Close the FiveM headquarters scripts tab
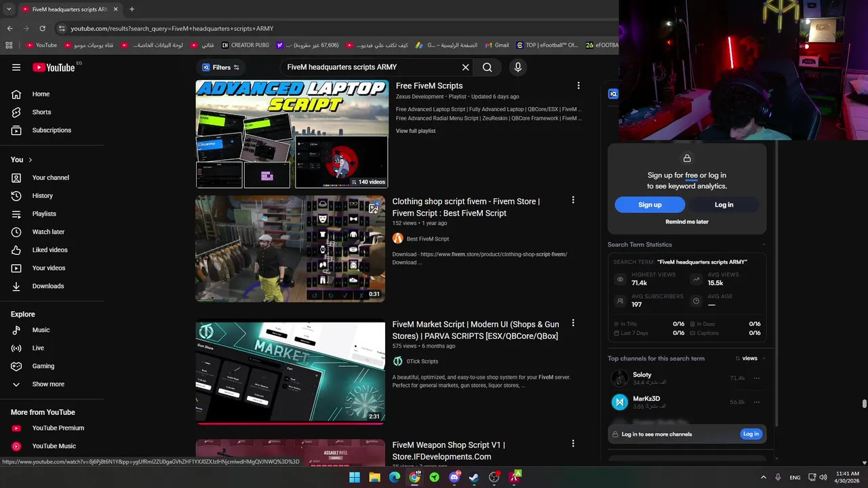 (x=115, y=9)
